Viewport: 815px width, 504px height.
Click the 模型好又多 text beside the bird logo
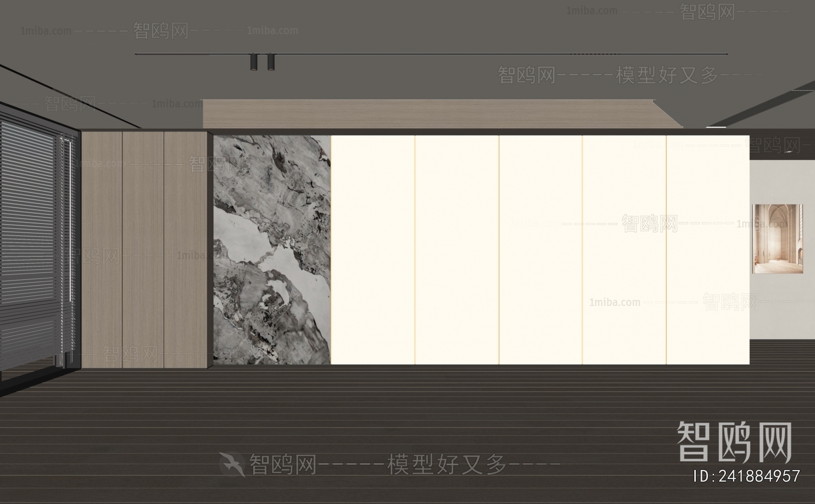(447, 464)
